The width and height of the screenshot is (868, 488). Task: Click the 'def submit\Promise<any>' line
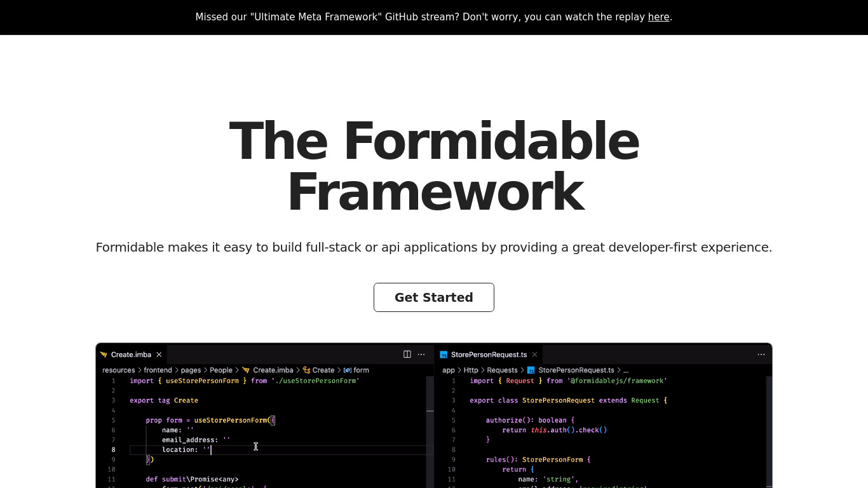coord(192,479)
